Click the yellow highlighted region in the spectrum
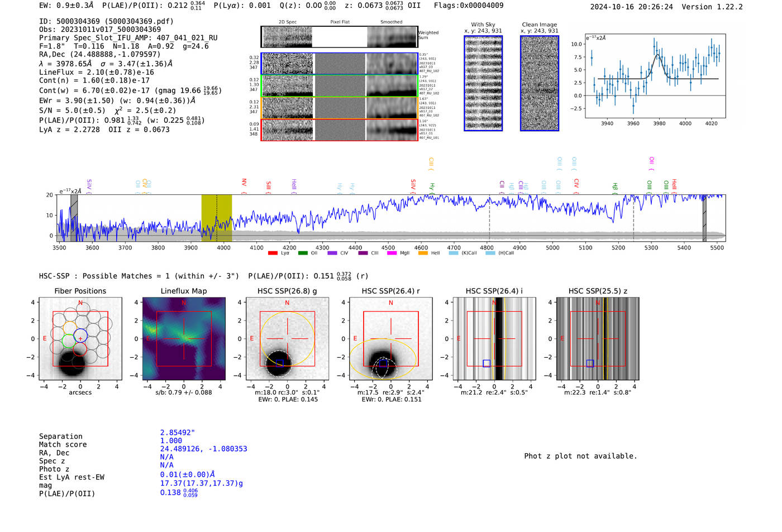Viewport: 782px width, 532px height. point(217,218)
